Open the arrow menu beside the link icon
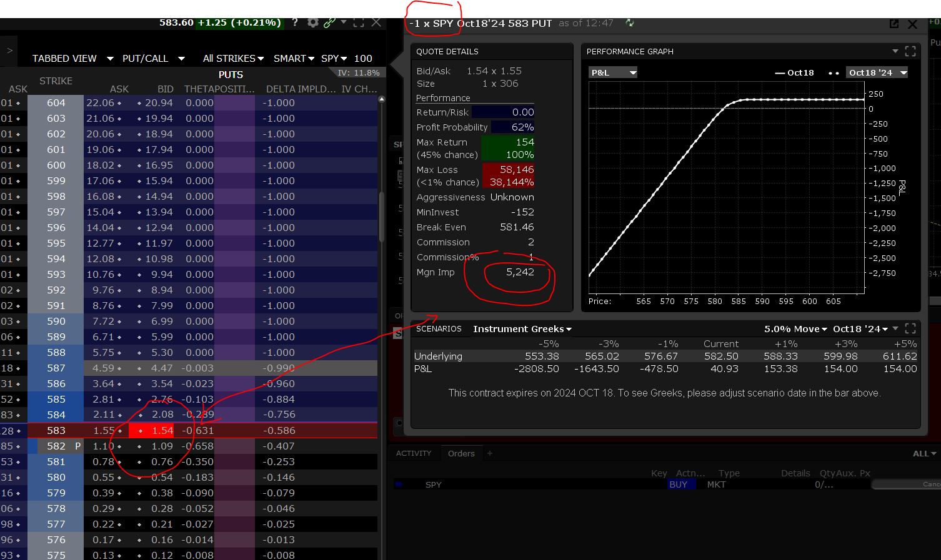The height and width of the screenshot is (560, 941). [x=344, y=22]
